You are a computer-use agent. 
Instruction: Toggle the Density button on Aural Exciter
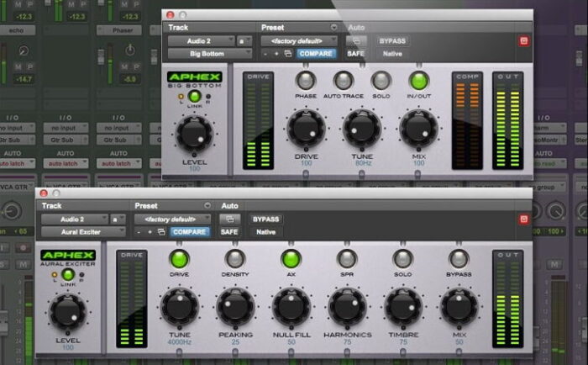pos(234,258)
